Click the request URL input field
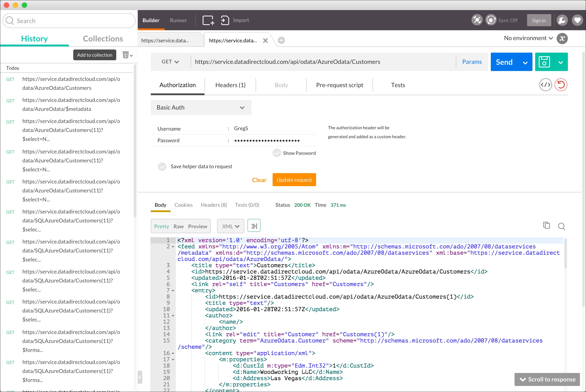This screenshot has width=586, height=392. pos(323,62)
